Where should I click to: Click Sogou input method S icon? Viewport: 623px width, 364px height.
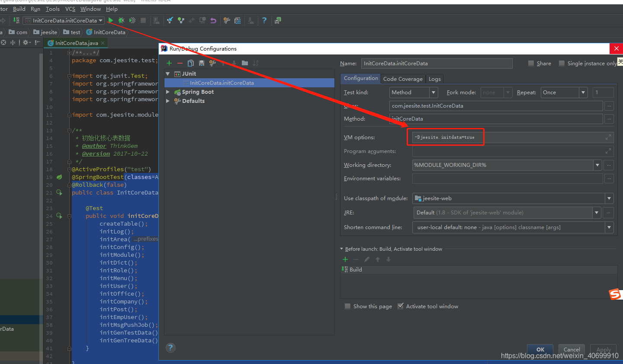(615, 294)
